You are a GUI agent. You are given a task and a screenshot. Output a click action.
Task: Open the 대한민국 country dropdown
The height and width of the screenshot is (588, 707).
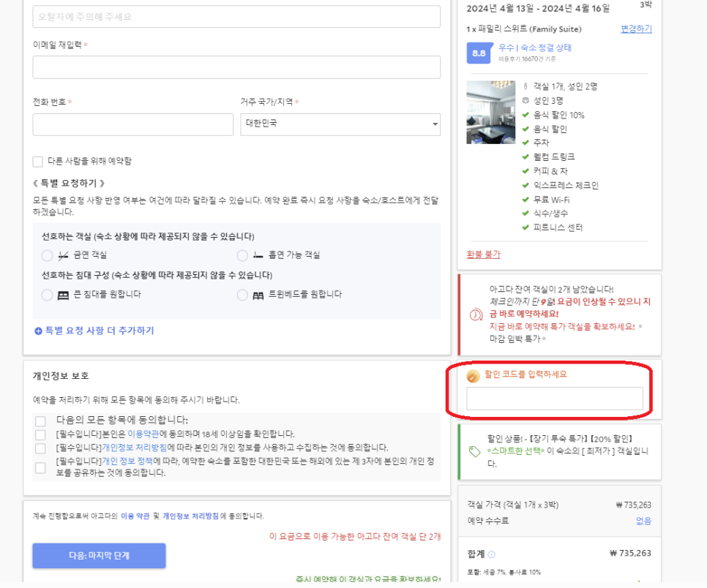340,124
